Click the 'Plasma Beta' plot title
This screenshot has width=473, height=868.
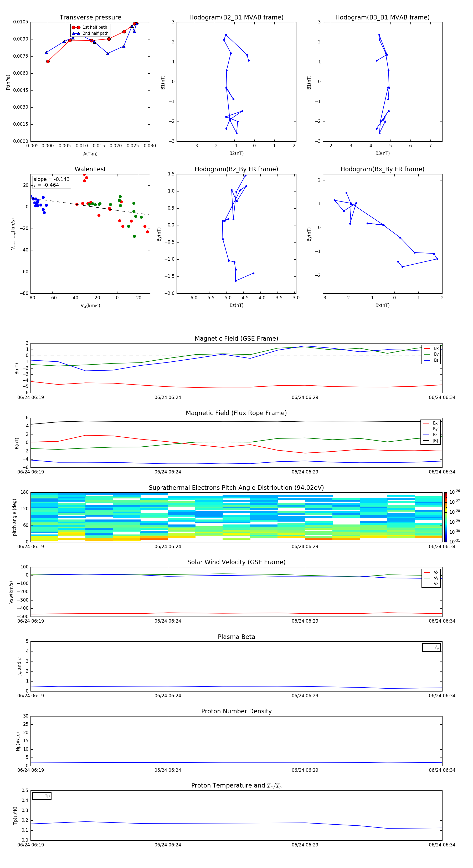236,637
